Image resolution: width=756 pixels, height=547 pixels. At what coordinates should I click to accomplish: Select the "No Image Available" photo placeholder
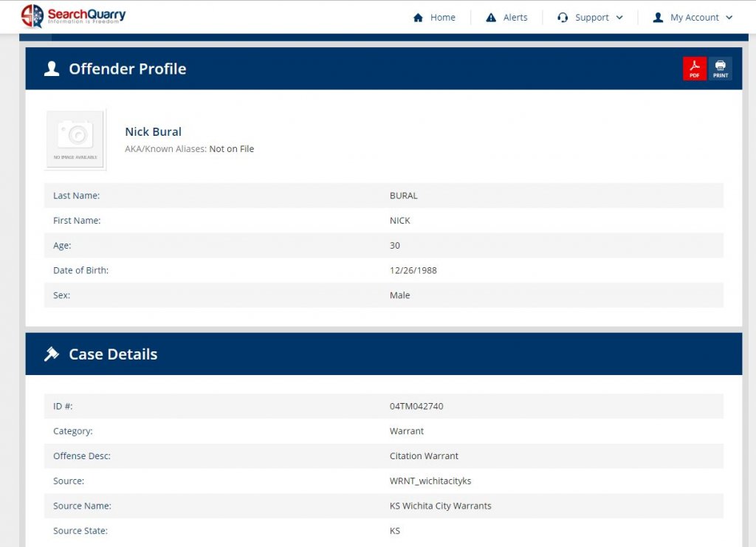[x=75, y=139]
